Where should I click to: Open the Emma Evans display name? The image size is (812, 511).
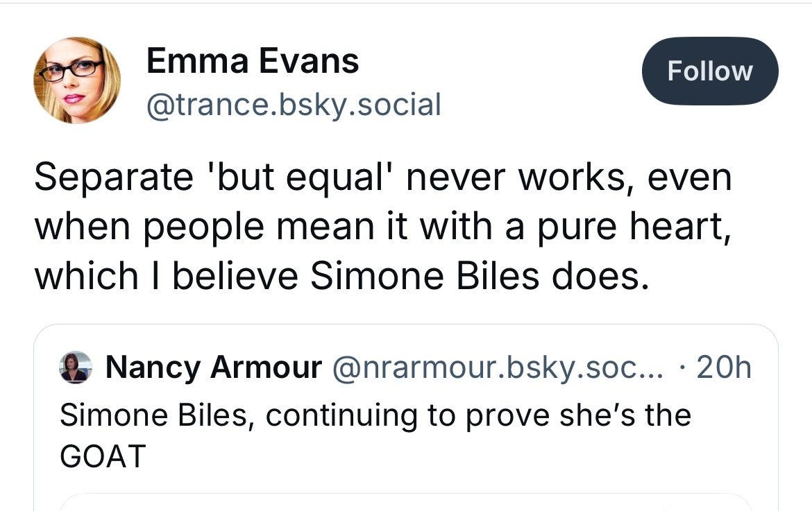252,61
